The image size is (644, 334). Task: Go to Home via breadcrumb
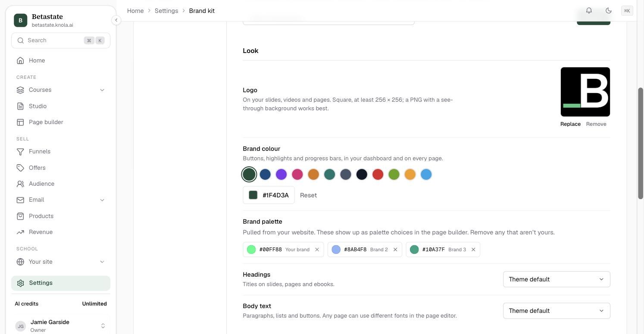(x=135, y=11)
